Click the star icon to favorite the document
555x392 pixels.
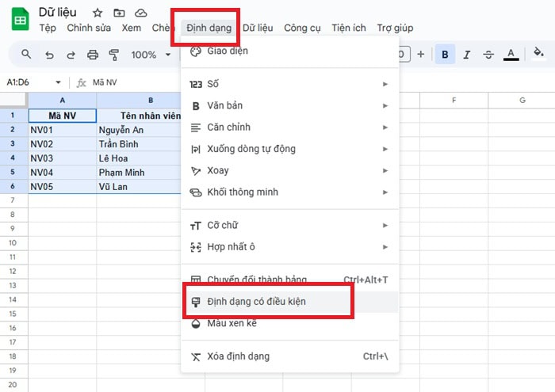coord(98,13)
